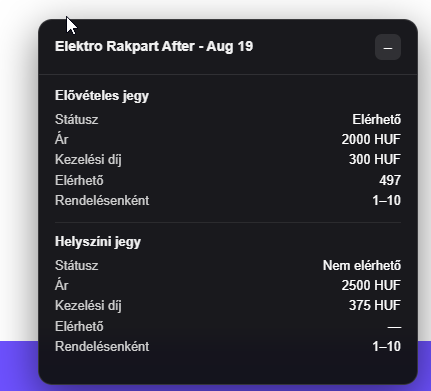The width and height of the screenshot is (431, 391).
Task: Click the Ár label under Elővételes jegy
Action: tap(62, 139)
